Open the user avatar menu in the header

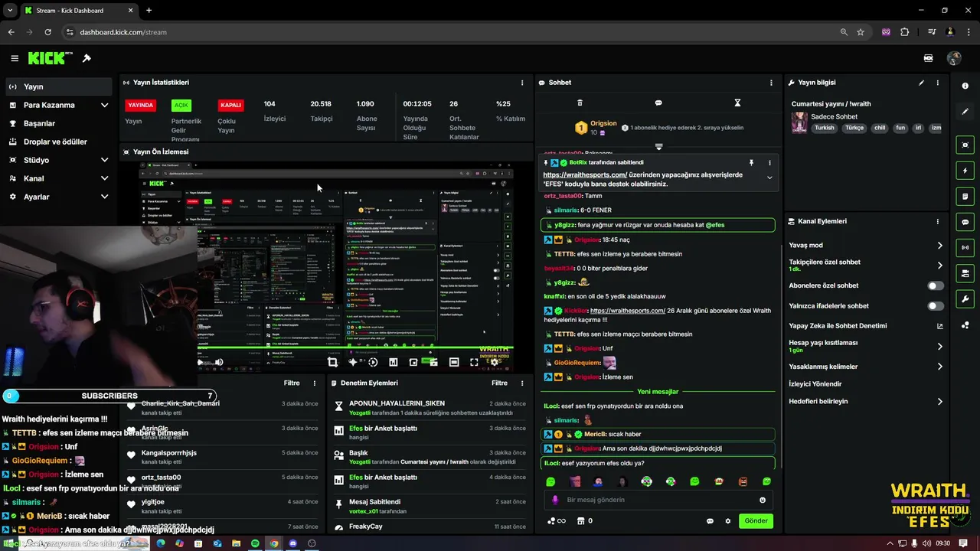coord(954,58)
